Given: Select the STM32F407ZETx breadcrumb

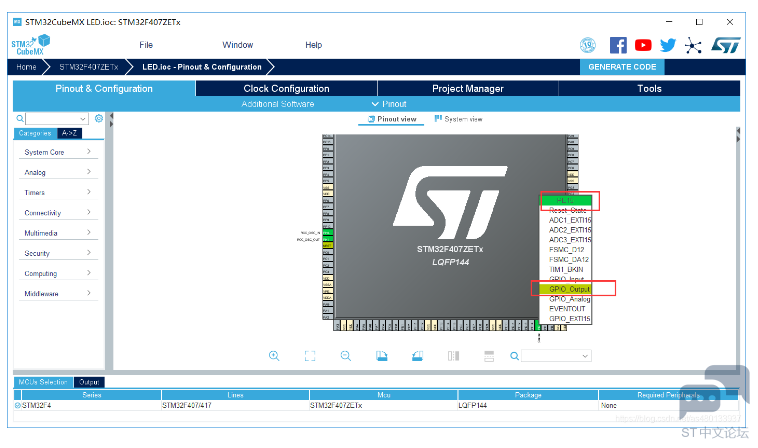Looking at the screenshot, I should pyautogui.click(x=88, y=67).
